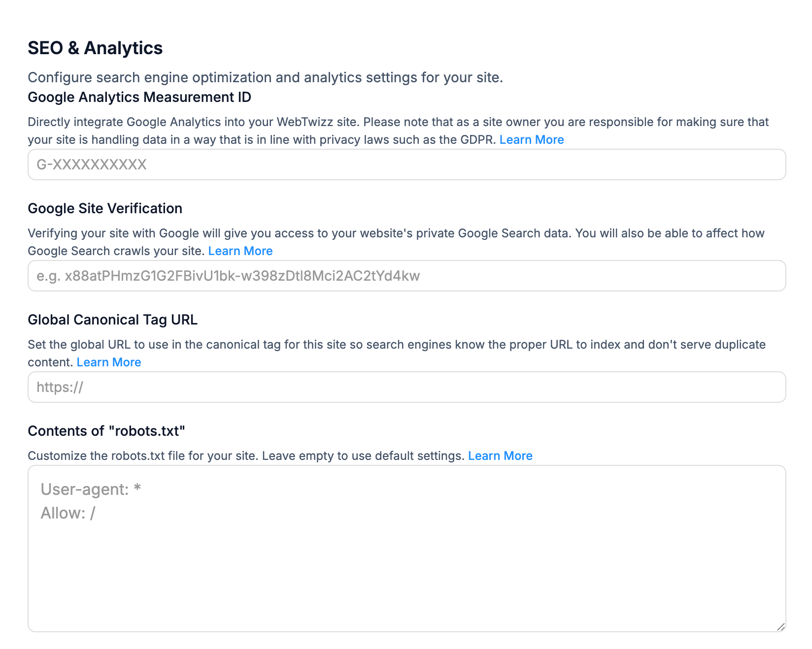Open Learn More link for Site Verification
The height and width of the screenshot is (649, 812).
[x=240, y=251]
